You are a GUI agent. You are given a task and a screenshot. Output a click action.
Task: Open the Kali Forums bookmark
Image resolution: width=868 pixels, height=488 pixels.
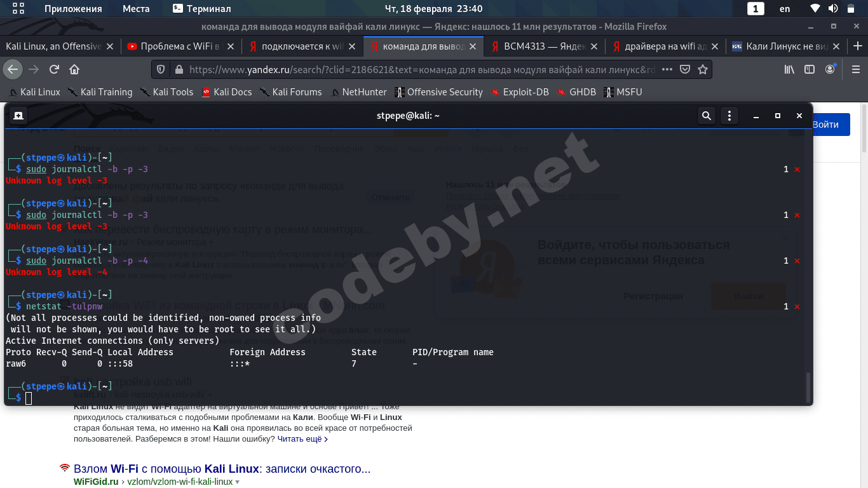click(x=291, y=92)
